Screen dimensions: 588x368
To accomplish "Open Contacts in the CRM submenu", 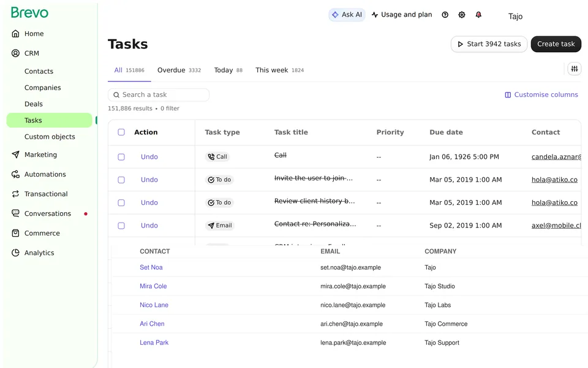I will [x=39, y=71].
